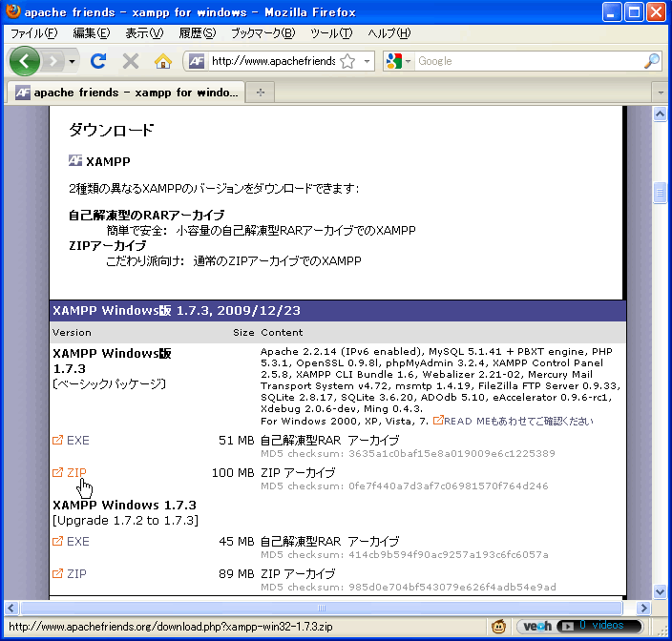Click the vertical scrollbar up arrow
Viewport: 672px width, 641px height.
pyautogui.click(x=660, y=114)
